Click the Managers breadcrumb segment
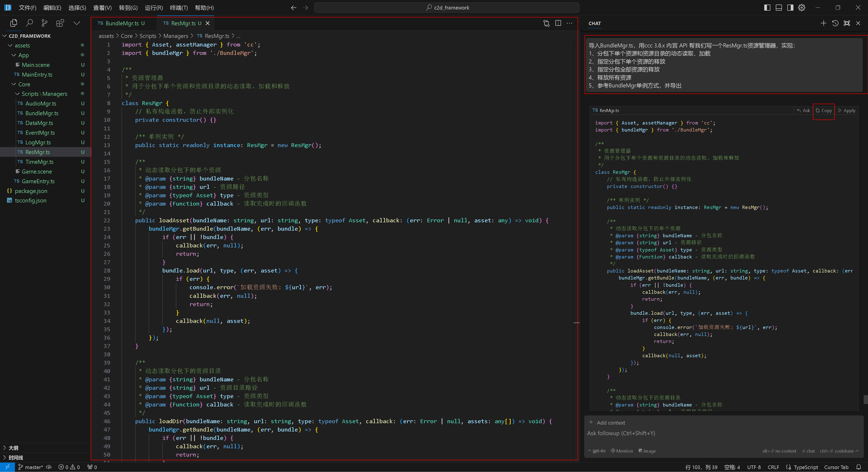868x472 pixels. tap(176, 36)
